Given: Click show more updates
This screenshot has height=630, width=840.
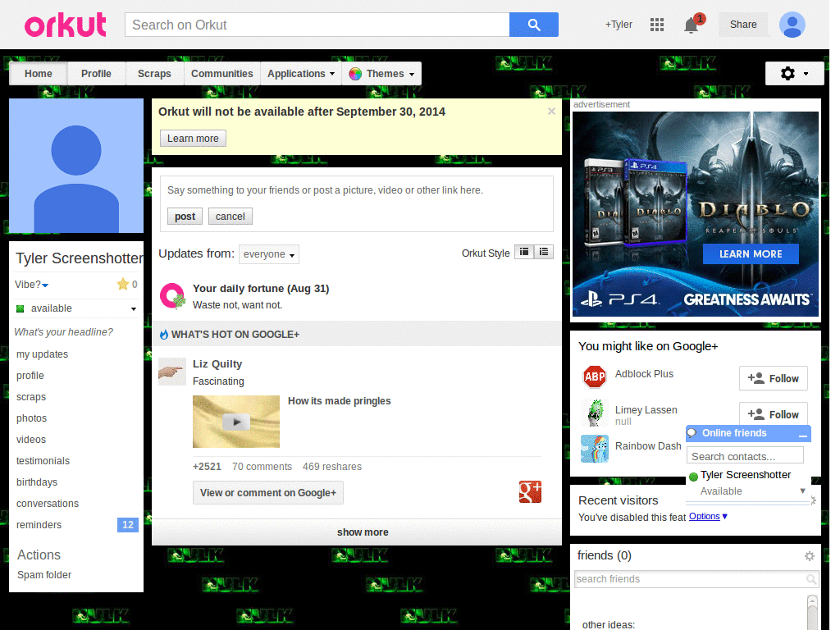Looking at the screenshot, I should click(x=357, y=532).
